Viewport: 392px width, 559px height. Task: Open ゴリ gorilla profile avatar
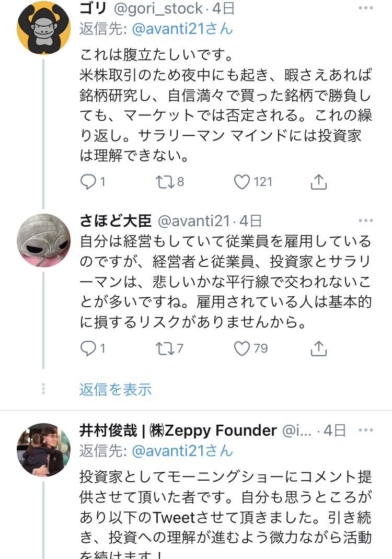44,28
